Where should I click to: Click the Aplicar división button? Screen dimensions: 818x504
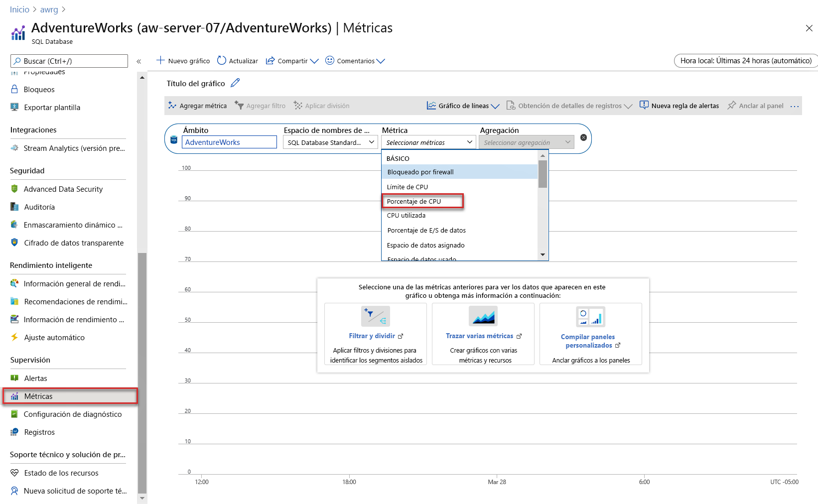pos(321,106)
